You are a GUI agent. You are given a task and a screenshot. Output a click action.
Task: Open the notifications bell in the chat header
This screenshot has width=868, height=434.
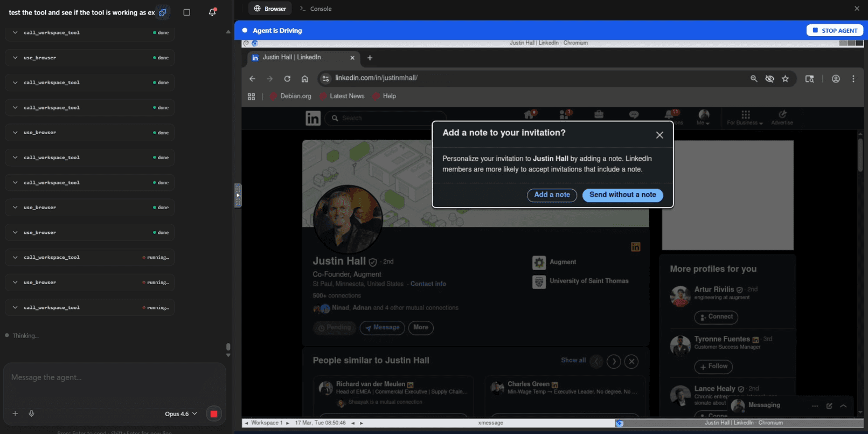(x=212, y=12)
